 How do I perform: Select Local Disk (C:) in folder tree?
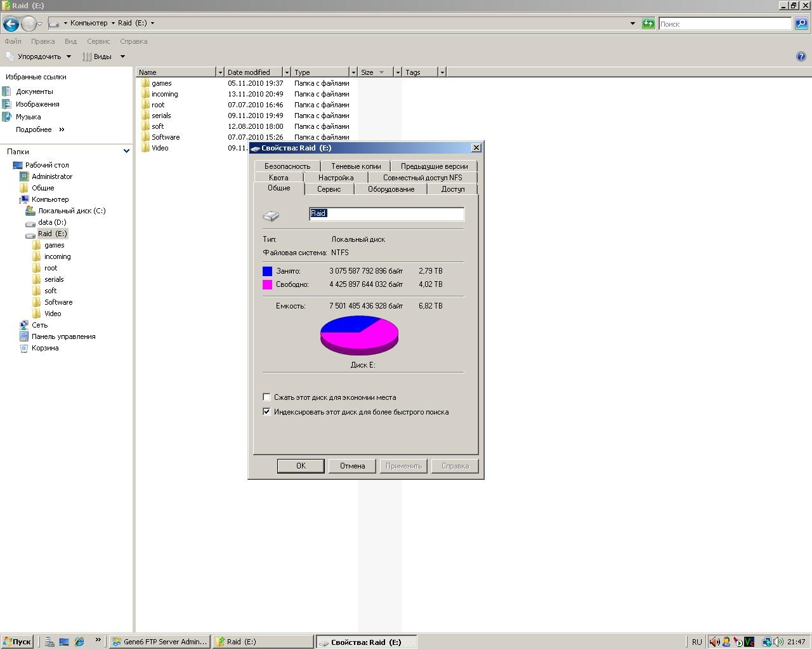coord(71,211)
